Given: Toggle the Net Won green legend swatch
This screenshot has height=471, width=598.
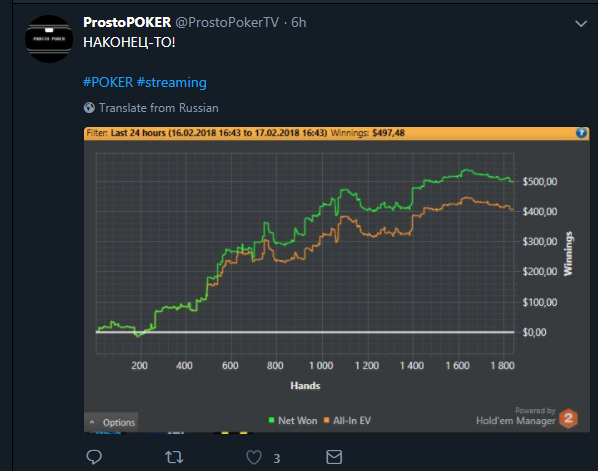Looking at the screenshot, I should [271, 420].
